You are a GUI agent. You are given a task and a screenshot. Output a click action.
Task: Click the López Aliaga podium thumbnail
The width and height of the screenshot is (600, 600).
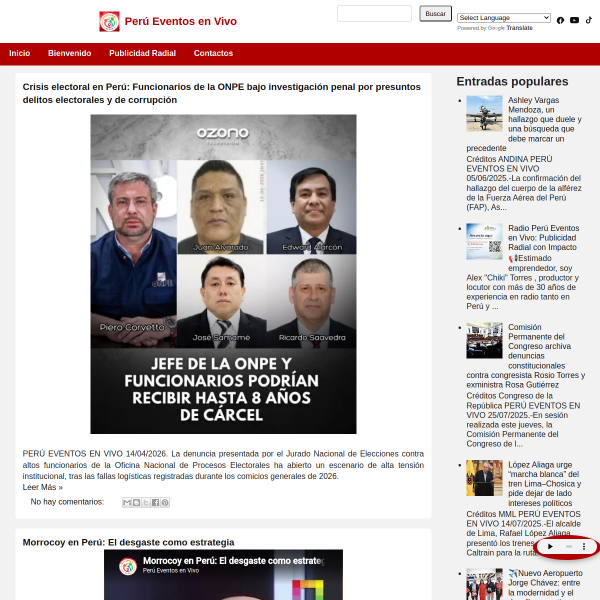point(484,478)
